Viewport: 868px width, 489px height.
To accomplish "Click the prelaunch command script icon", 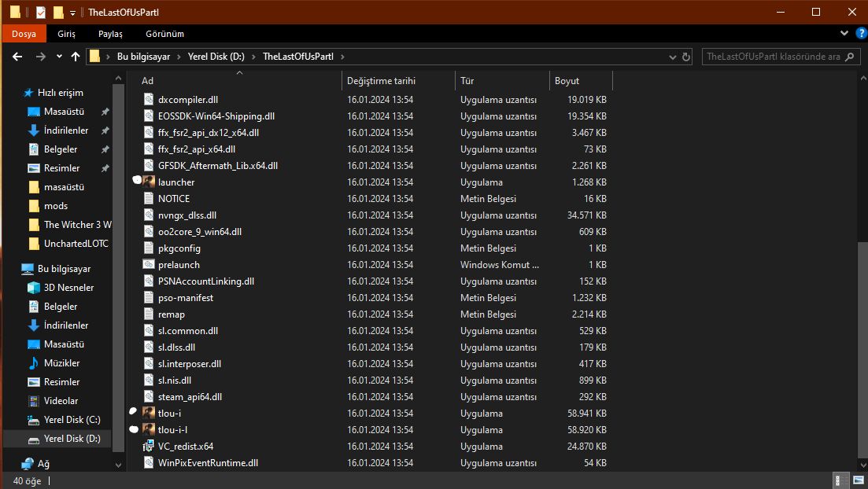I will 148,264.
